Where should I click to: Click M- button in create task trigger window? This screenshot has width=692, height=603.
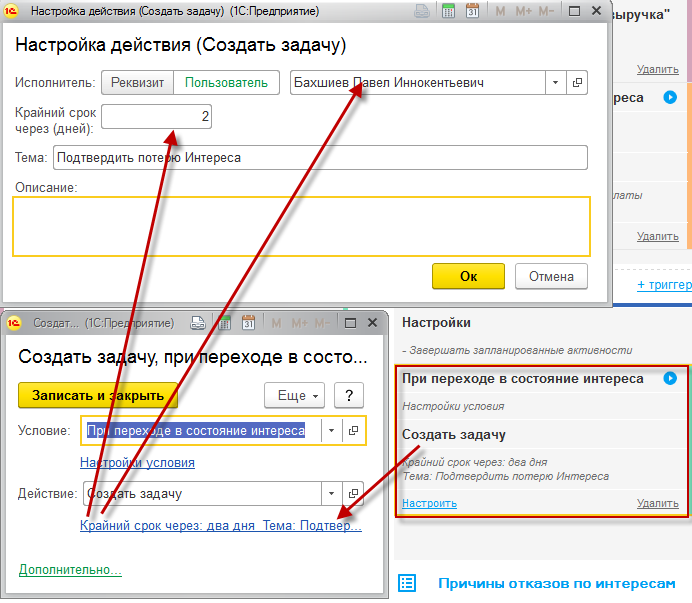[x=323, y=324]
